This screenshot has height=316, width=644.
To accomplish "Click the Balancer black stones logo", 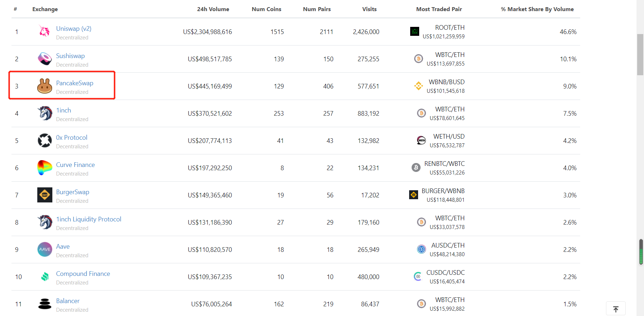I will [x=44, y=304].
